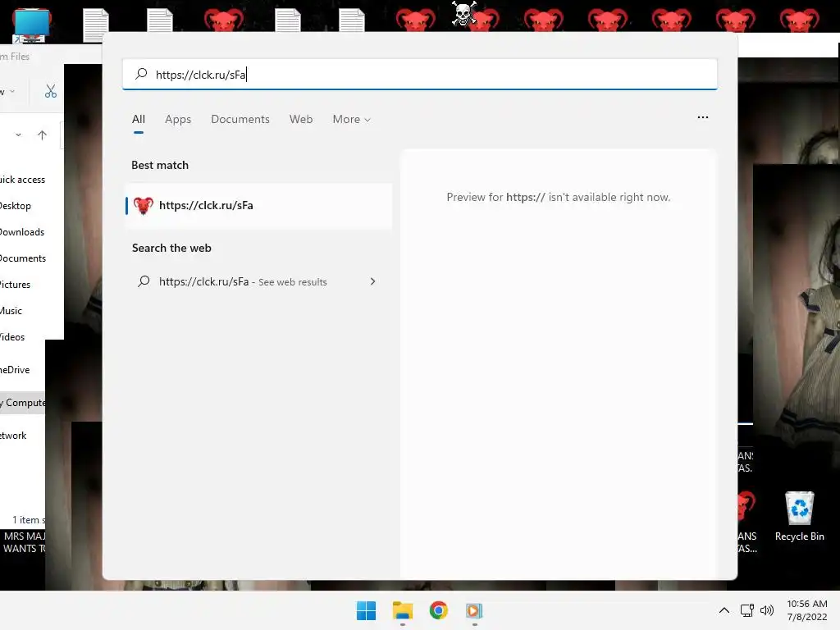Image resolution: width=840 pixels, height=630 pixels.
Task: Show hidden system tray icons
Action: 724,610
